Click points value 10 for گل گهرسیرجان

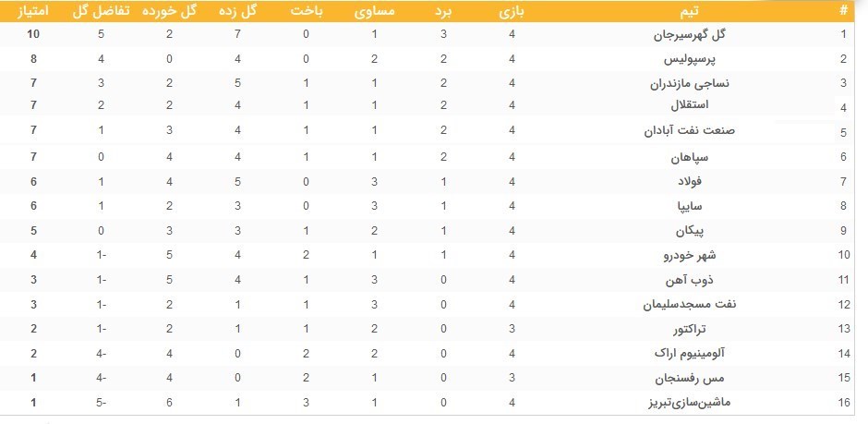[36, 35]
